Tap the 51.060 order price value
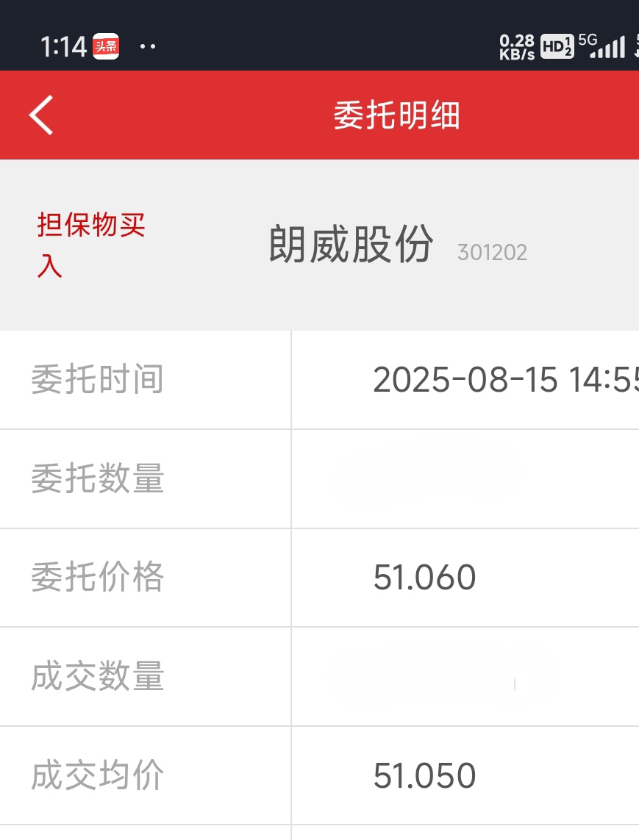Screen dimensions: 639x840 (424, 578)
